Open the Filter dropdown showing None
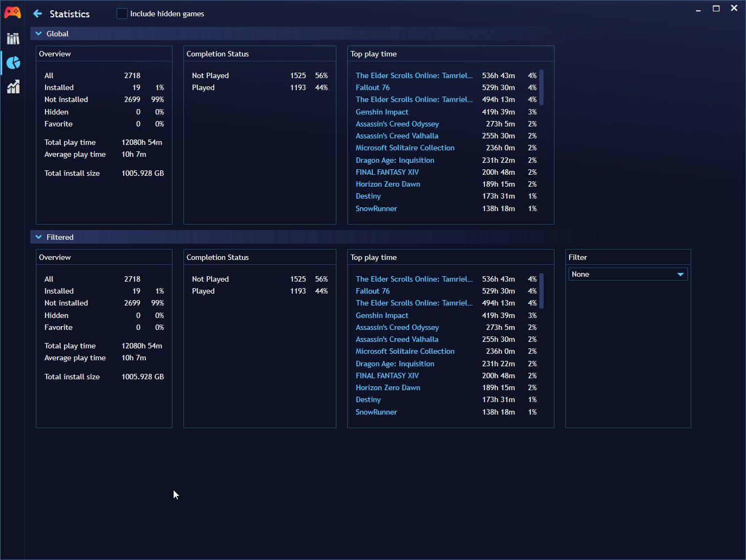 click(x=628, y=274)
